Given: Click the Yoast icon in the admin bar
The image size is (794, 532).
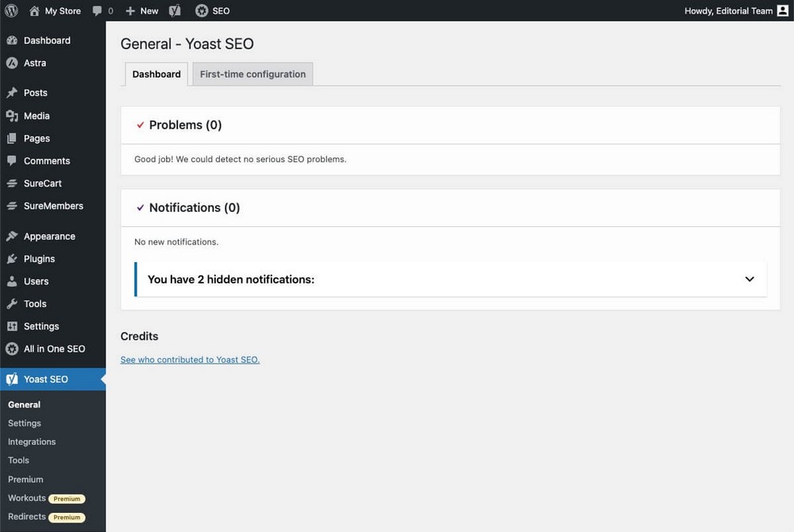Looking at the screenshot, I should tap(175, 11).
